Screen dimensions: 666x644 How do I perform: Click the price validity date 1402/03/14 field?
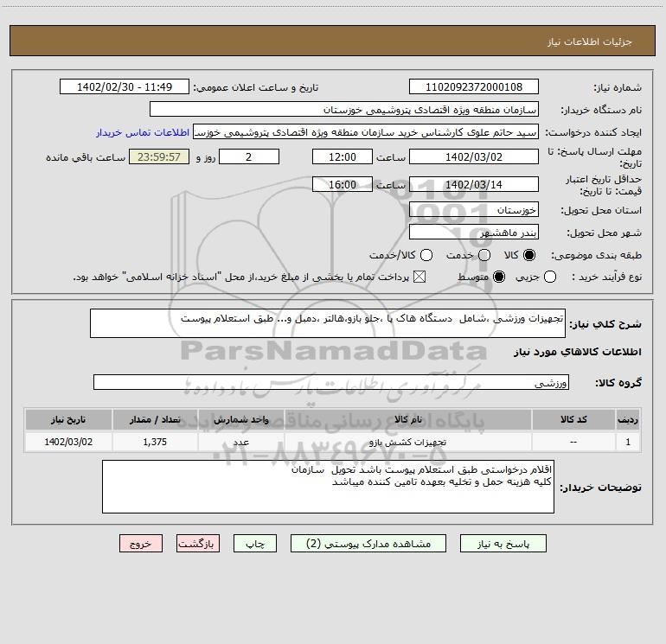(x=474, y=184)
